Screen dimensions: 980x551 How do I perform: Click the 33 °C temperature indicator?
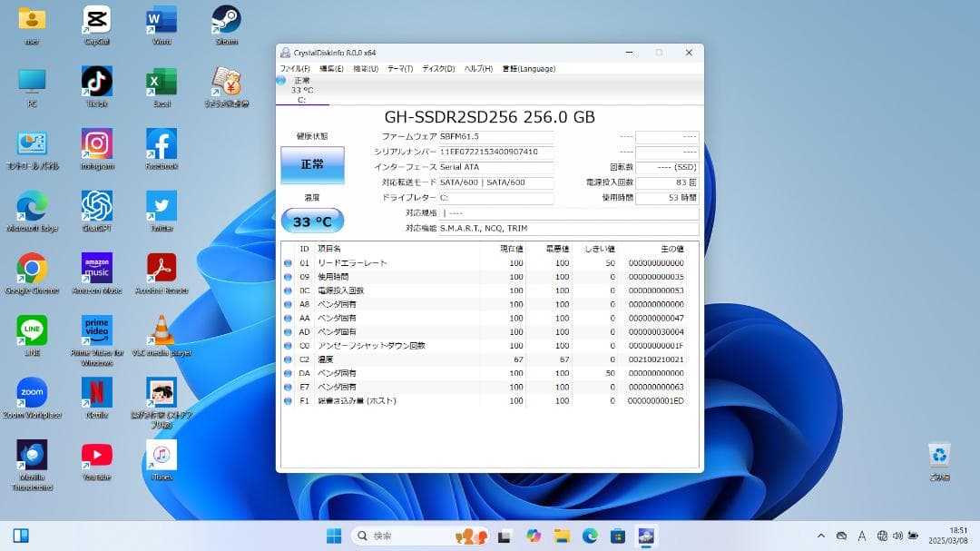[x=312, y=220]
